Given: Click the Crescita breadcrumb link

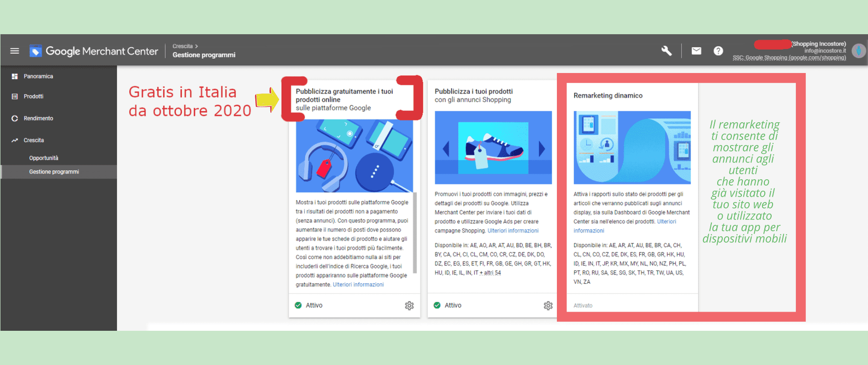Looking at the screenshot, I should click(183, 46).
